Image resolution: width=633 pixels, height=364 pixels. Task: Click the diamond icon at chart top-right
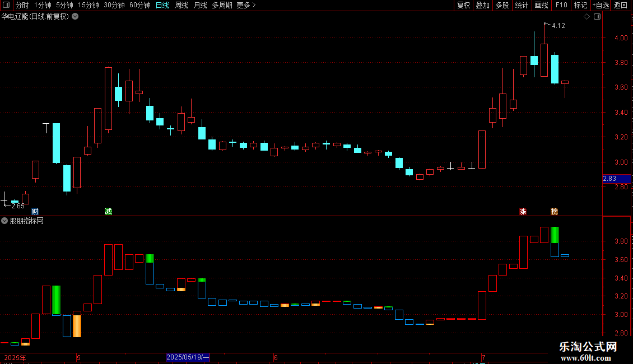(x=587, y=17)
